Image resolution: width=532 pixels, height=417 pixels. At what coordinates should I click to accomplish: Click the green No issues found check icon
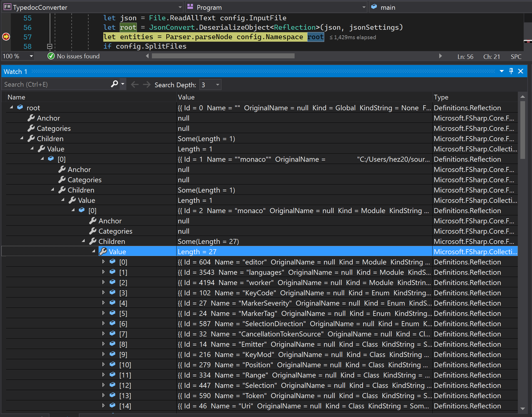(51, 56)
